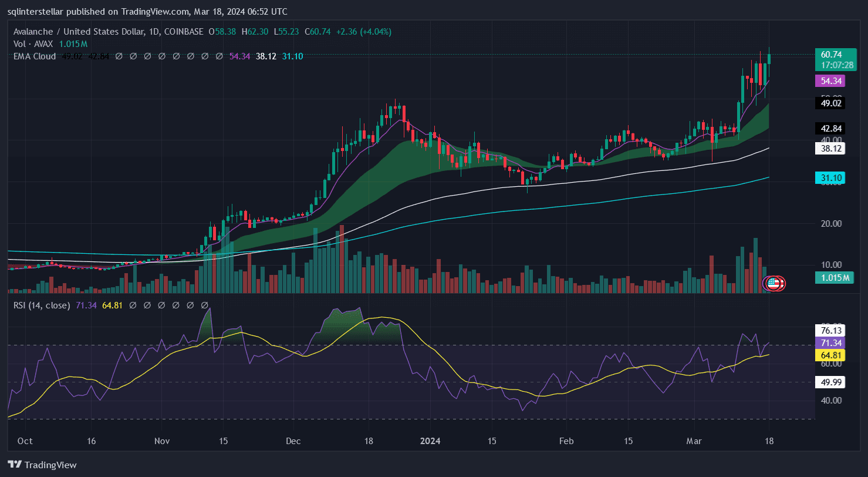868x477 pixels.
Task: Click the TradingView logo at bottom left
Action: pyautogui.click(x=42, y=465)
